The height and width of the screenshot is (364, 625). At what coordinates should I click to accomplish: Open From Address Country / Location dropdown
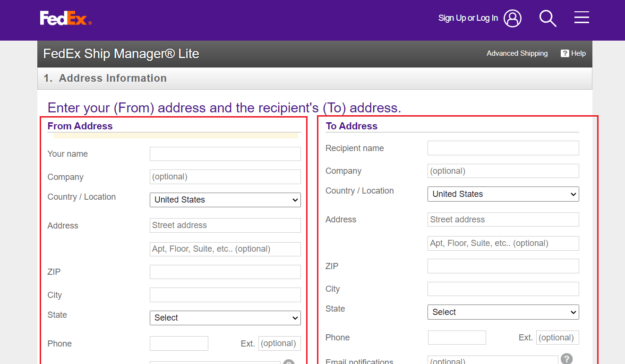coord(225,200)
